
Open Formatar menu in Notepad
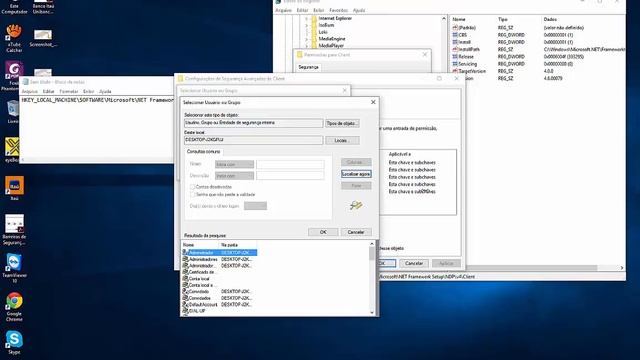69,91
